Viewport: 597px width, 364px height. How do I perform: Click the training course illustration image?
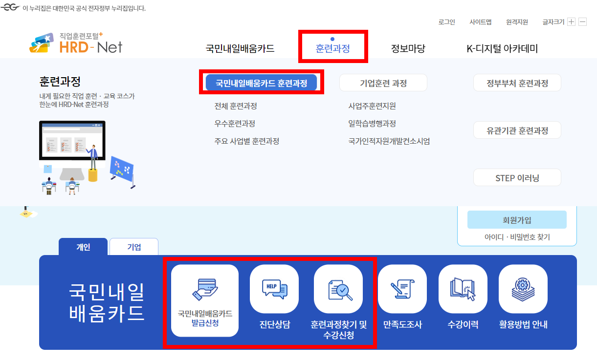[x=87, y=158]
